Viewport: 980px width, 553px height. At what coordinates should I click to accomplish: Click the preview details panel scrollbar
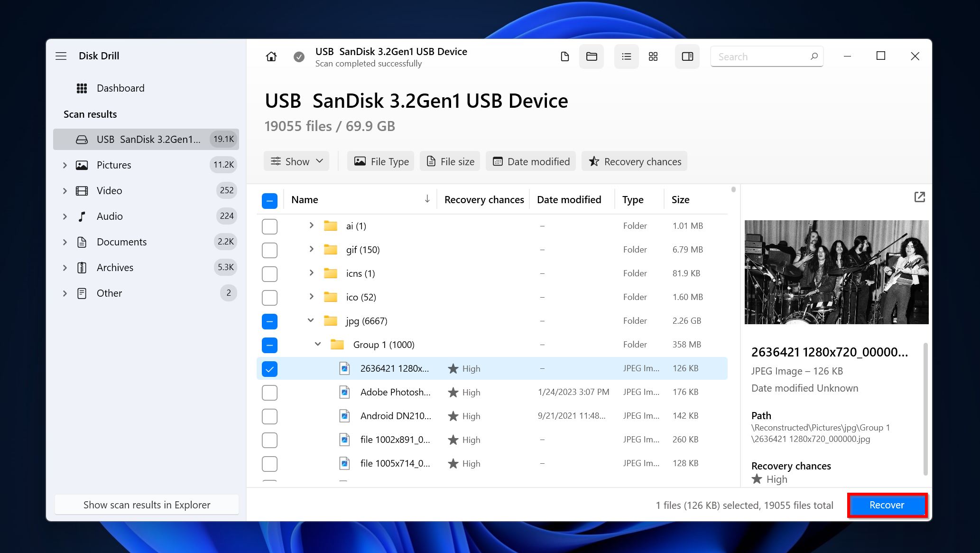pos(925,409)
